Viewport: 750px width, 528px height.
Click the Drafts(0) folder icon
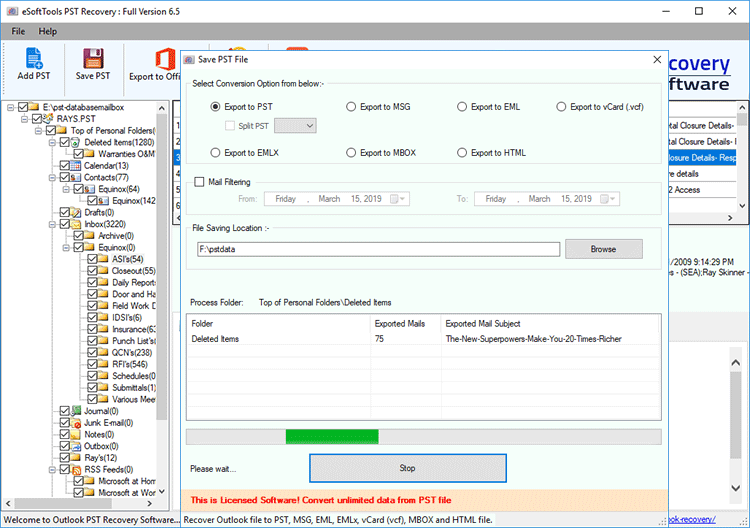[x=76, y=212]
